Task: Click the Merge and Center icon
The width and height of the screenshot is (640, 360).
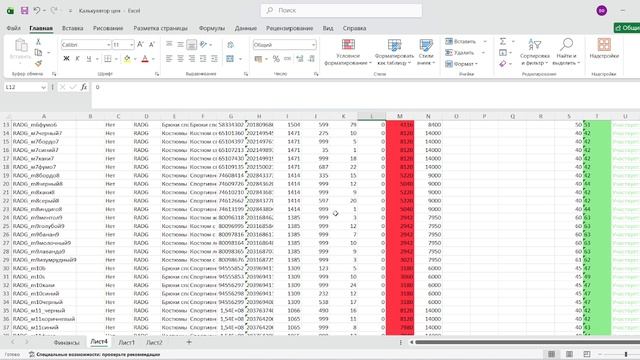Action: 230,59
